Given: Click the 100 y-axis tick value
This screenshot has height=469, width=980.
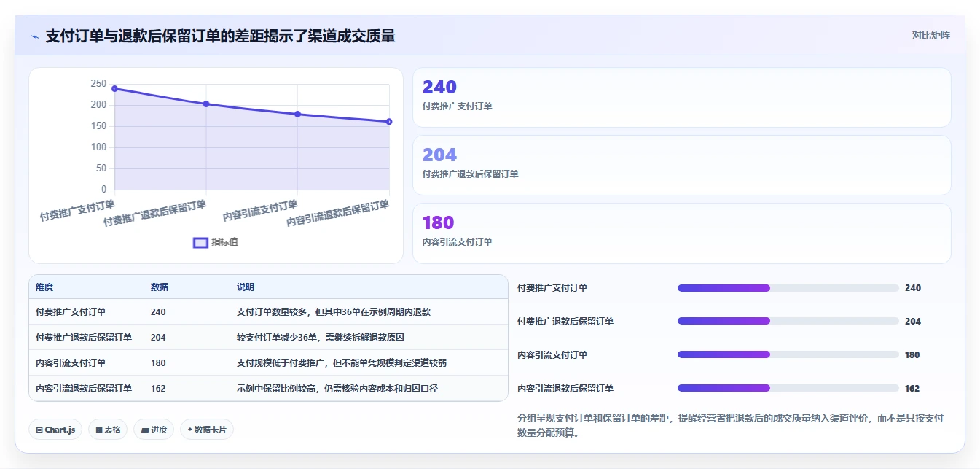Looking at the screenshot, I should pyautogui.click(x=98, y=147).
